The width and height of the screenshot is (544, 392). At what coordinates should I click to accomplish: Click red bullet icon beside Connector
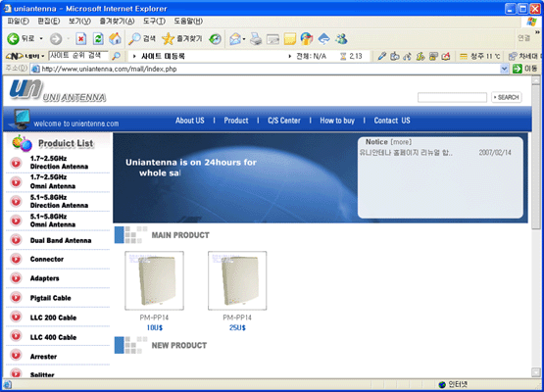click(x=16, y=259)
